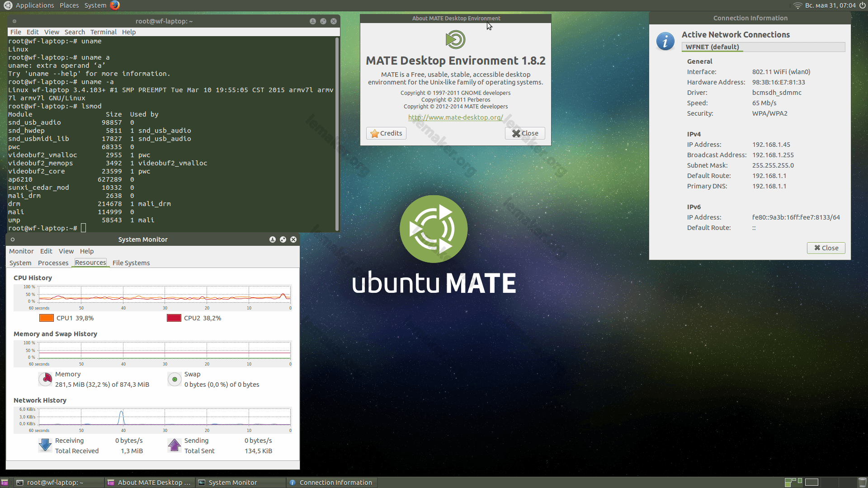Open System Monitor window menu dot icon

(x=13, y=239)
